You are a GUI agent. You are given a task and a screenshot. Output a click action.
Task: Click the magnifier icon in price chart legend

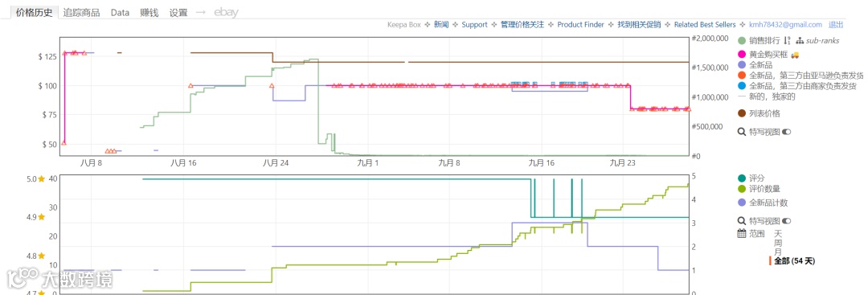tap(743, 132)
